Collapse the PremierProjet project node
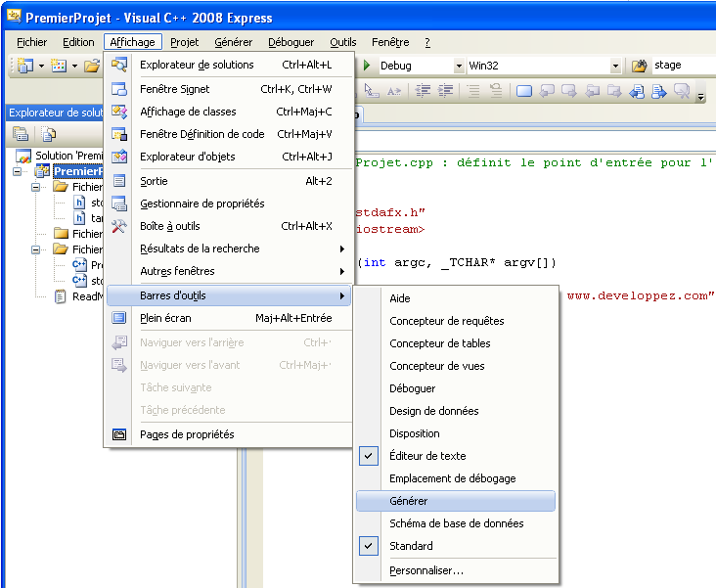The width and height of the screenshot is (716, 588). (x=19, y=171)
